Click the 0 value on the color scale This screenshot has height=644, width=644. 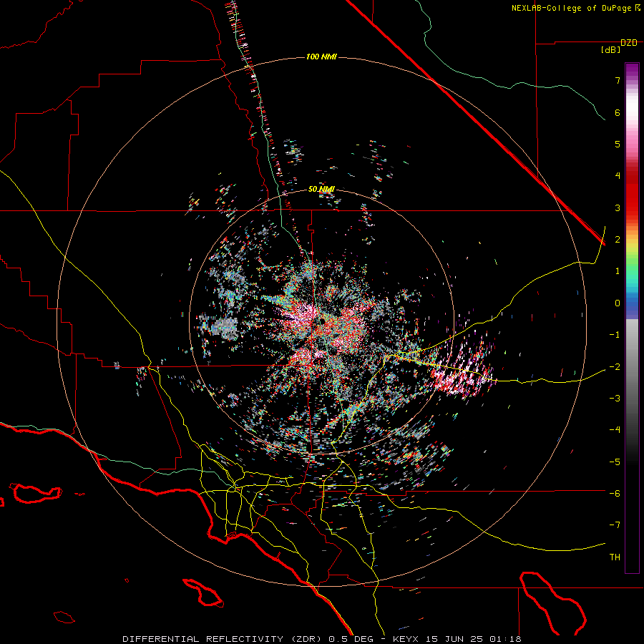point(618,303)
